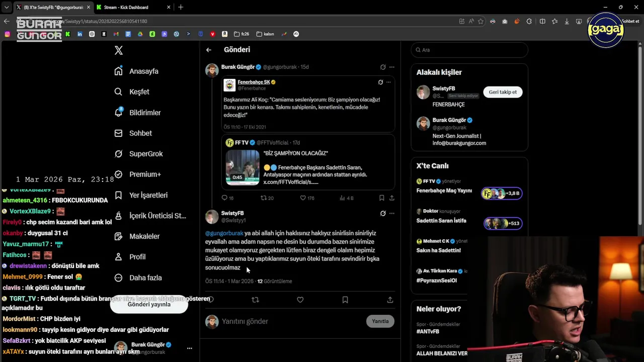
Task: Click the Yanıtla reply button
Action: [380, 321]
